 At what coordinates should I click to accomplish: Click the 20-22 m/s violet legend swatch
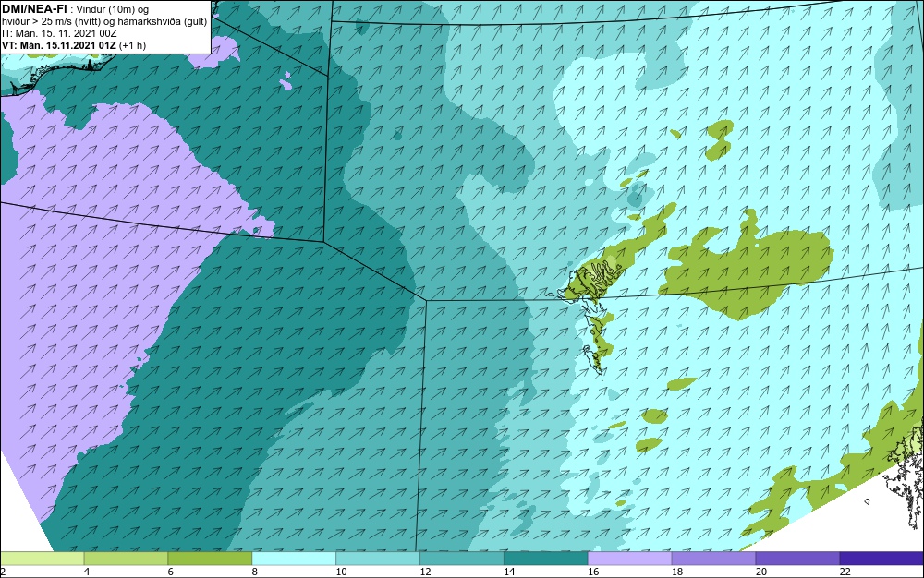click(x=797, y=559)
